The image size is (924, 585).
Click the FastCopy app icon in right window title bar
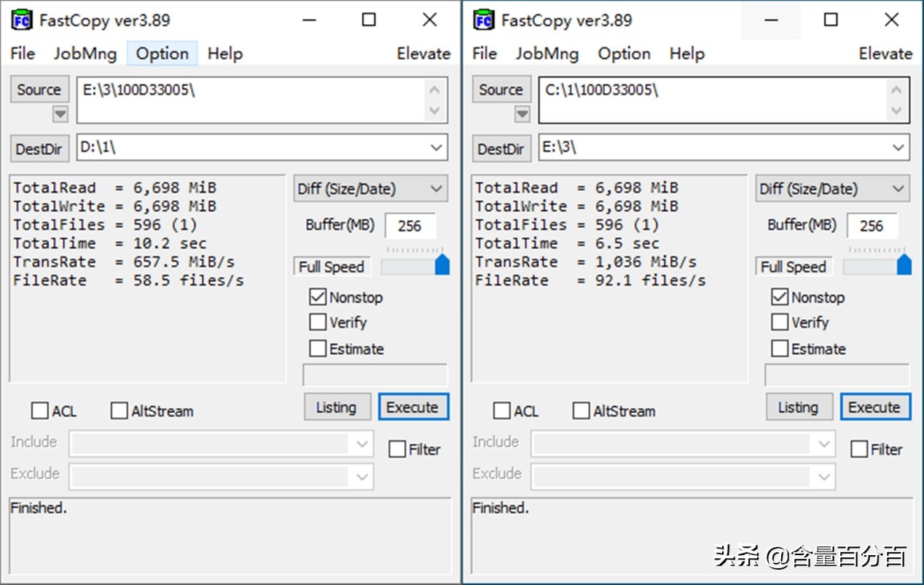click(485, 20)
